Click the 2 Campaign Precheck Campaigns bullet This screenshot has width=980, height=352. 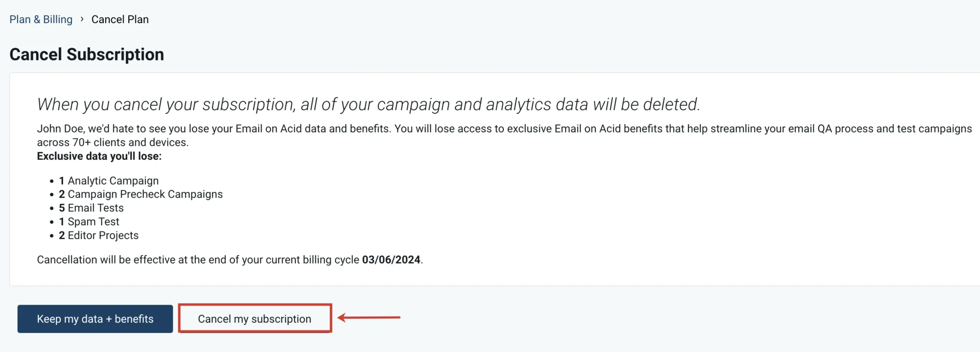click(141, 194)
